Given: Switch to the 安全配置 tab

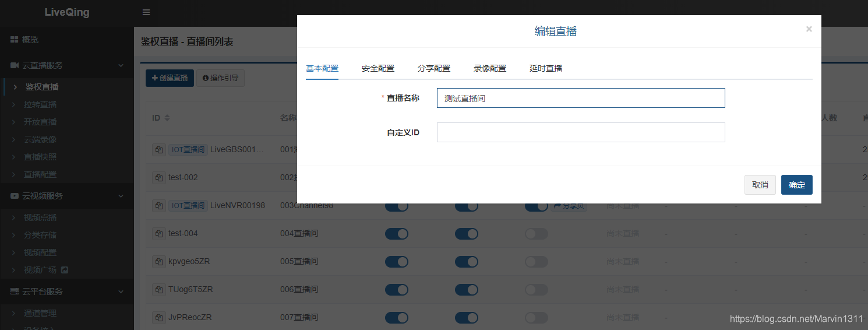Looking at the screenshot, I should (x=378, y=68).
